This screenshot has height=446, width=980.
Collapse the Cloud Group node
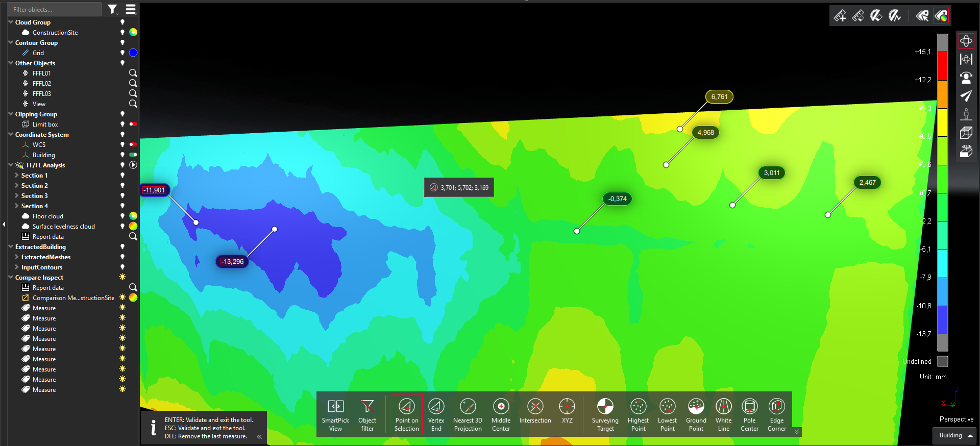click(x=11, y=22)
